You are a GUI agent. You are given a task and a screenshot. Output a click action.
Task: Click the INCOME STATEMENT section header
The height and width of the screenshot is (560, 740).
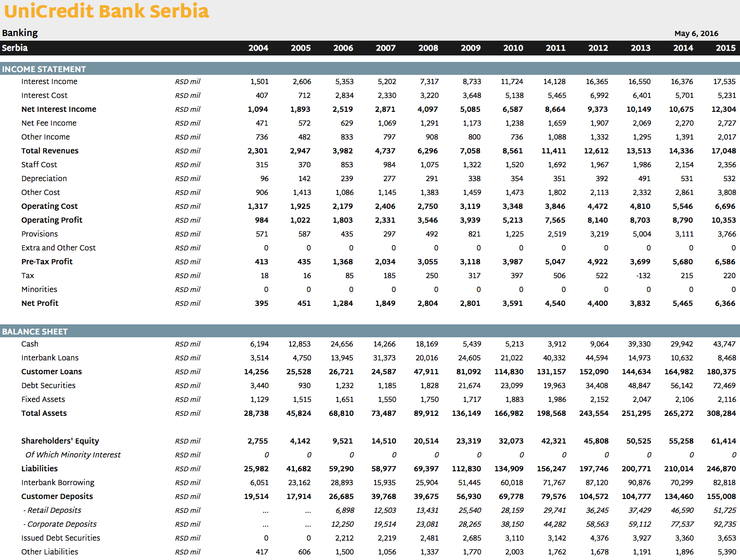click(x=44, y=69)
